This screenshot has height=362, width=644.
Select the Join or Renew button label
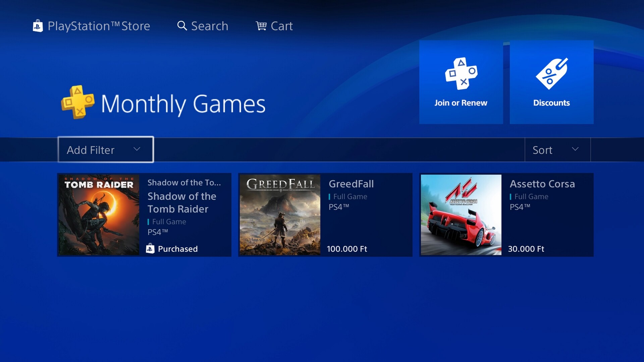pyautogui.click(x=461, y=103)
